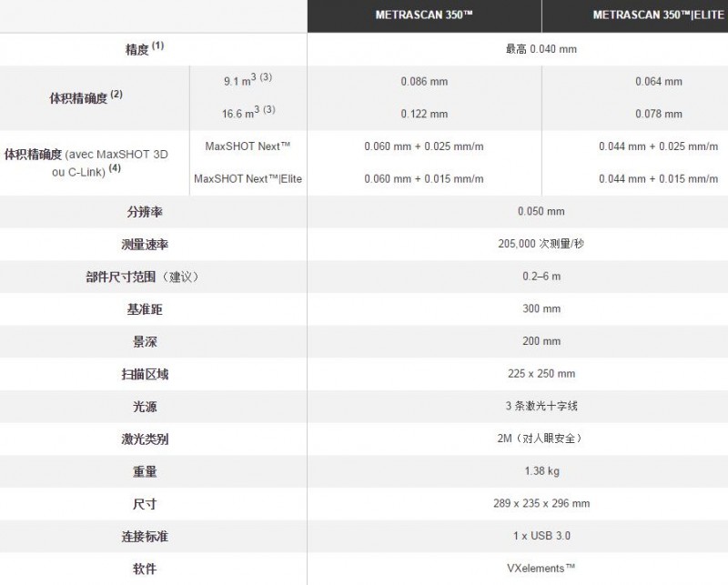Select 0.060 mm + 0.025 mm/m value
Viewport: 728px width, 585px height.
(424, 146)
